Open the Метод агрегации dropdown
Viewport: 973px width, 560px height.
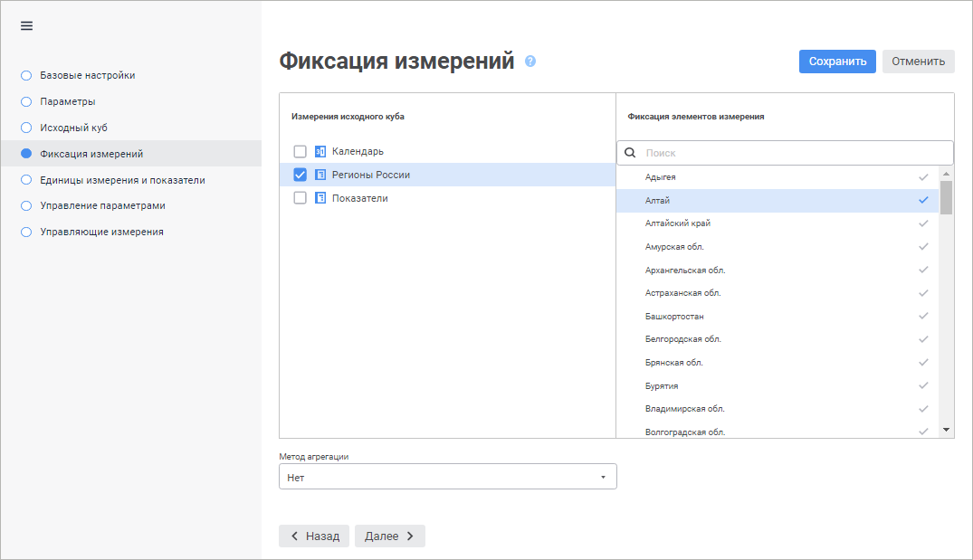[x=447, y=477]
